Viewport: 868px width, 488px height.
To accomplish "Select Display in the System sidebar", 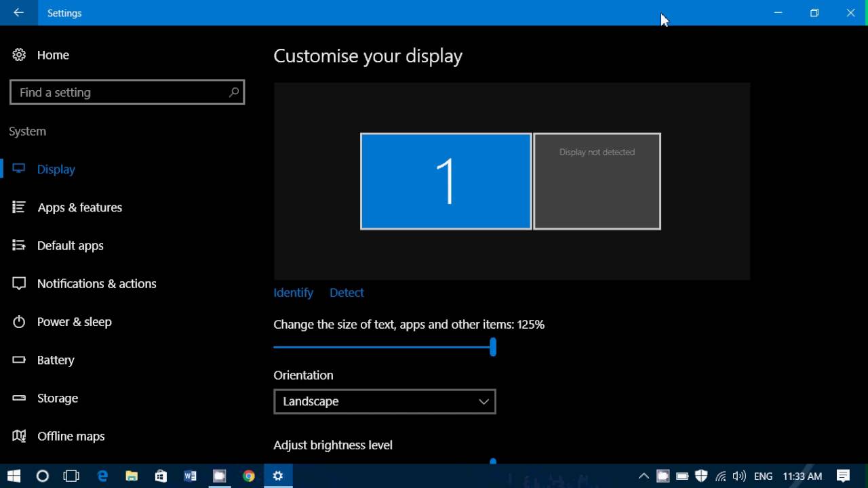I will coord(56,169).
